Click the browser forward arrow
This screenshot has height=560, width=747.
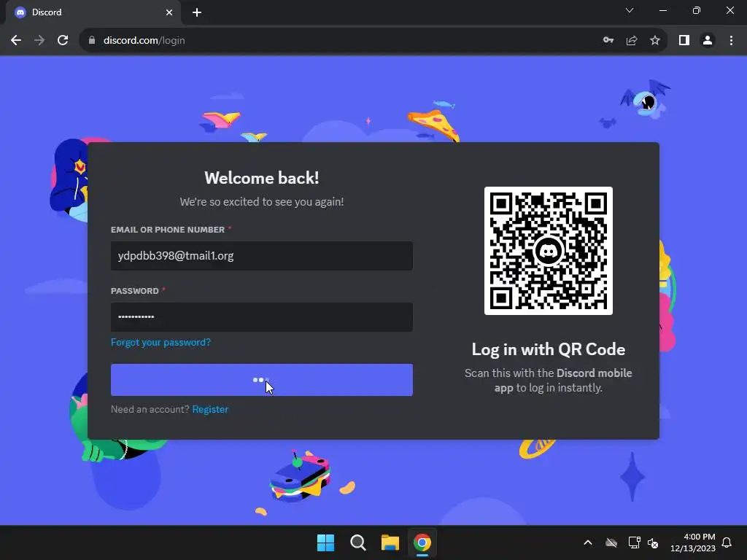coord(39,41)
